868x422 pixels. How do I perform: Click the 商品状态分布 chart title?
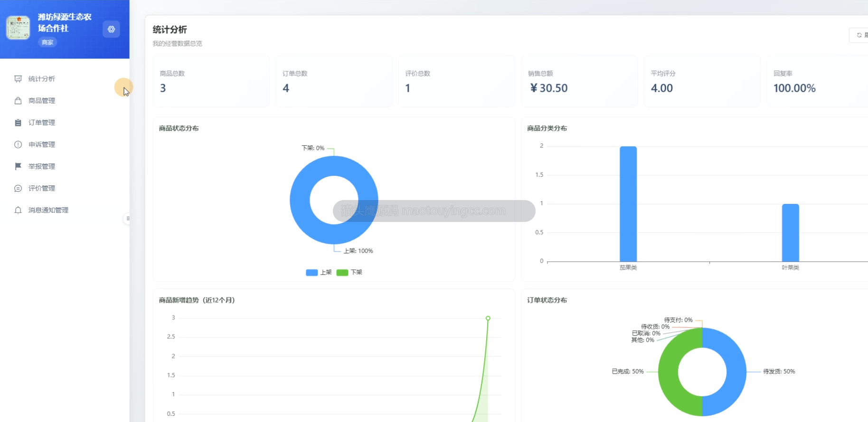[179, 128]
